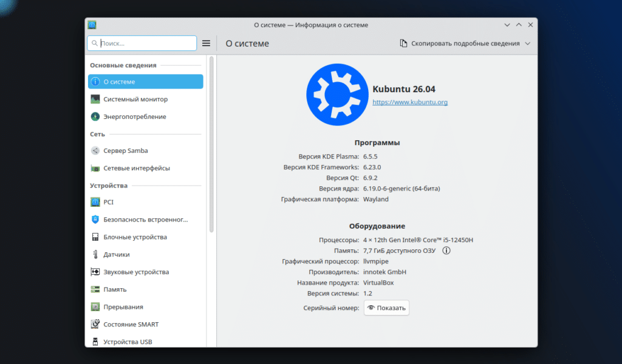This screenshot has height=364, width=622.
Task: Open the Блочные устройства section
Action: click(95, 237)
